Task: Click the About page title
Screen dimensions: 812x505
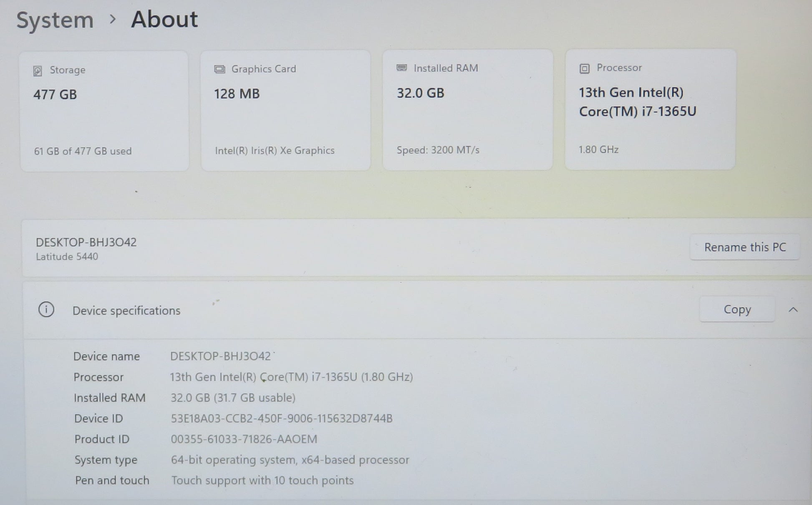Action: pyautogui.click(x=164, y=19)
